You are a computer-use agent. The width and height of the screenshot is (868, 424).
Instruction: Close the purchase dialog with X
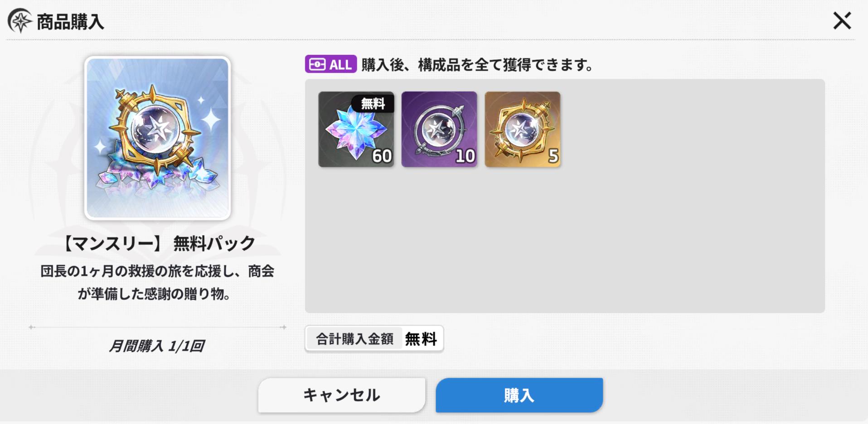pos(842,21)
